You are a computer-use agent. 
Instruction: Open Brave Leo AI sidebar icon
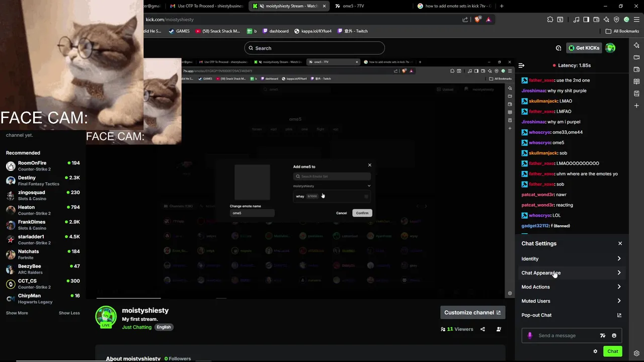point(636,45)
